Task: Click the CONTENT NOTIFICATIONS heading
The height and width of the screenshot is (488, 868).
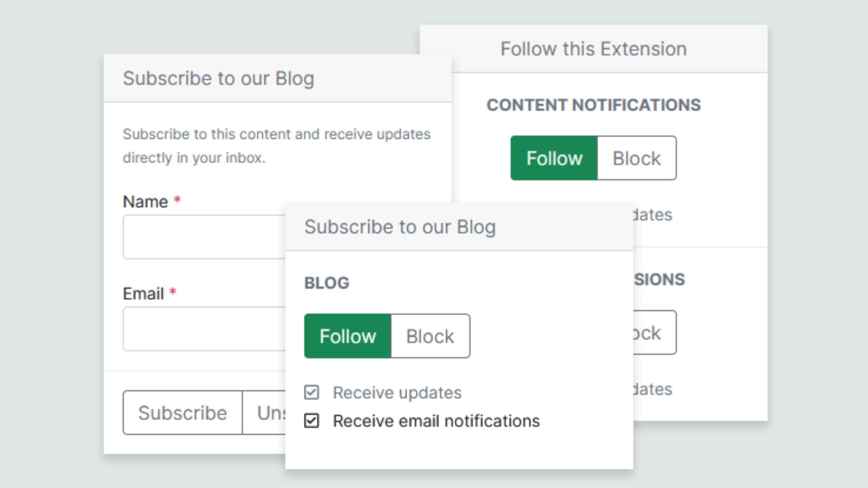Action: click(594, 105)
